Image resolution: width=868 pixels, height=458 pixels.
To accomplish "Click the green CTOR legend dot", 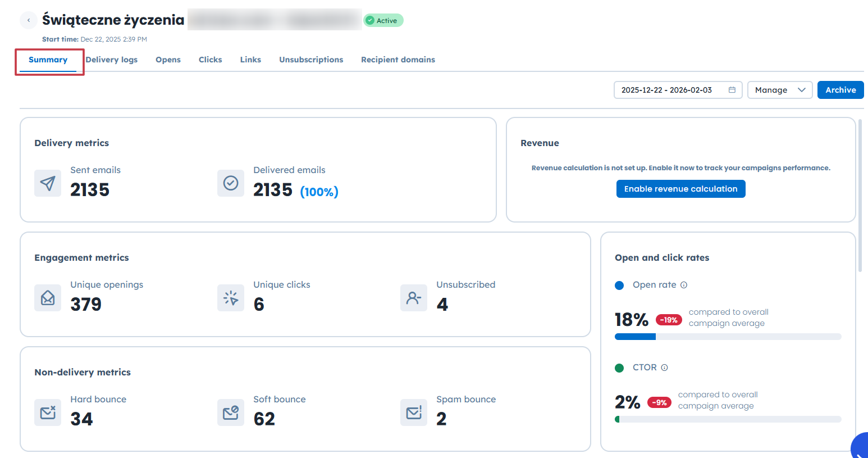I will [x=619, y=368].
